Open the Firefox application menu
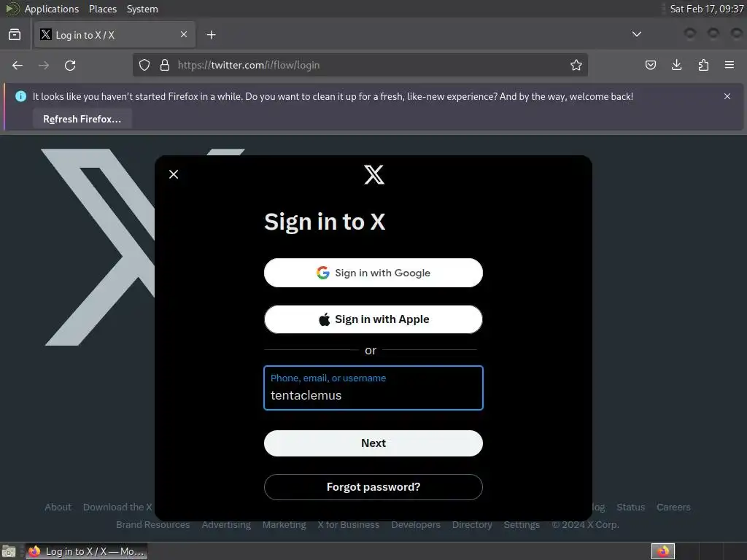 coord(729,65)
